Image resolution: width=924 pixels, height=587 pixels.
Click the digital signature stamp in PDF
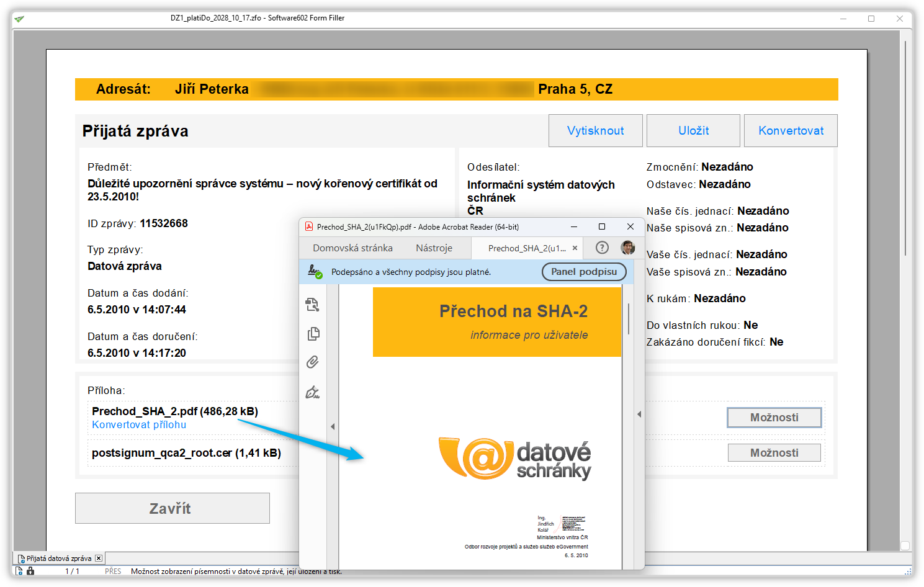[562, 524]
